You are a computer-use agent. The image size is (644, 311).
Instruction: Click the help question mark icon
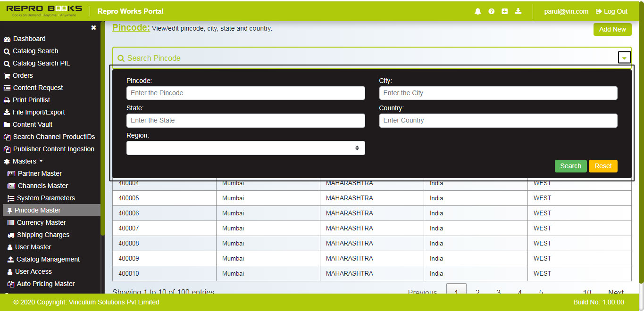(x=491, y=11)
